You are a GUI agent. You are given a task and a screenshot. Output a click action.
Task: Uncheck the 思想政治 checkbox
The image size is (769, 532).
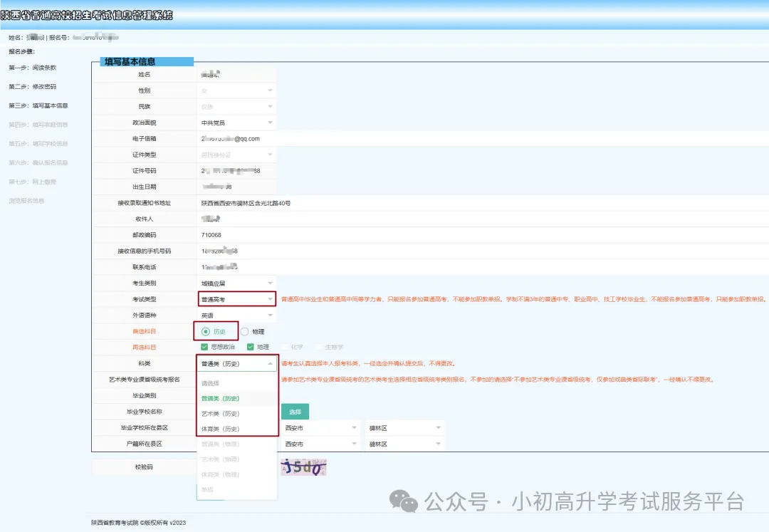204,347
